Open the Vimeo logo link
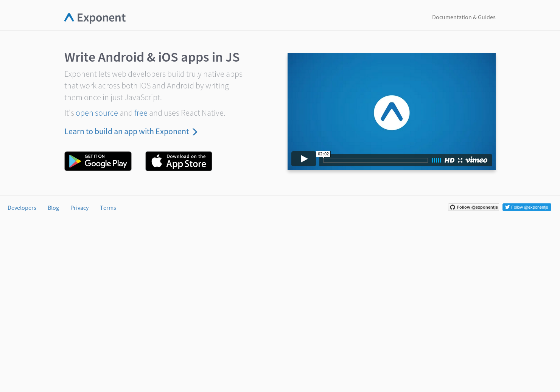The height and width of the screenshot is (392, 560). click(x=476, y=160)
